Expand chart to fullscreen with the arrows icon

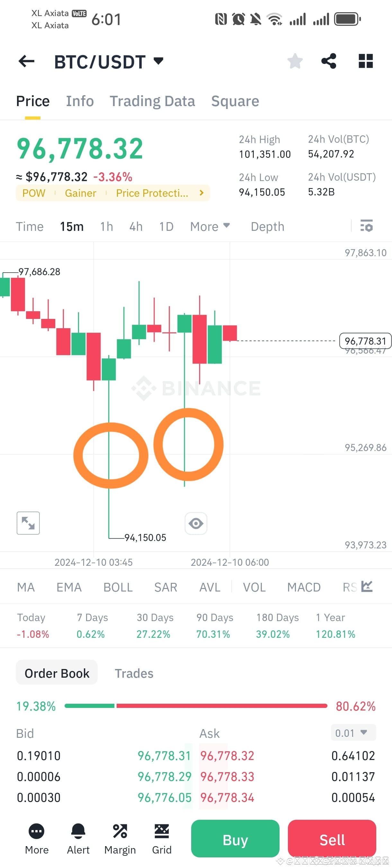(x=28, y=523)
